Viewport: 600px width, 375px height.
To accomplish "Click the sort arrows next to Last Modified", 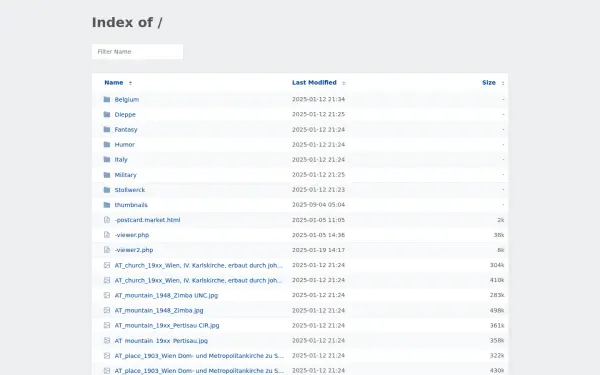I will pyautogui.click(x=344, y=83).
